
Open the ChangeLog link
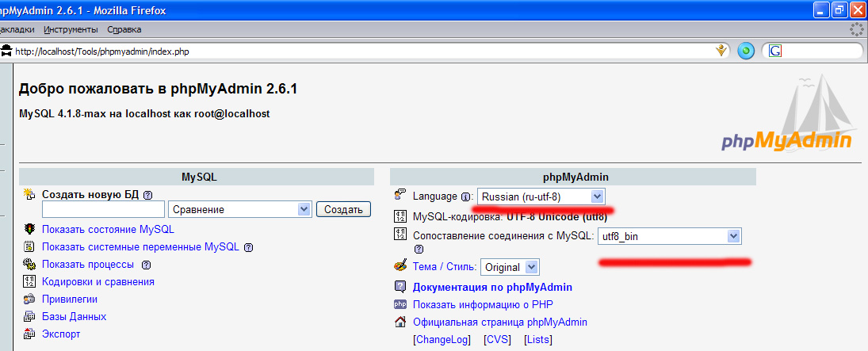(x=442, y=339)
